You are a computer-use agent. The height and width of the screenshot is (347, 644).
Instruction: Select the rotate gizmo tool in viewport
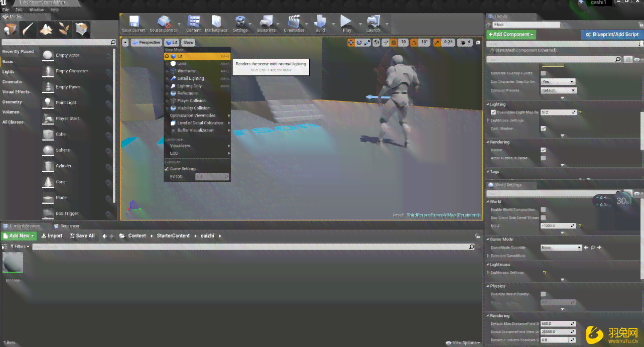359,43
